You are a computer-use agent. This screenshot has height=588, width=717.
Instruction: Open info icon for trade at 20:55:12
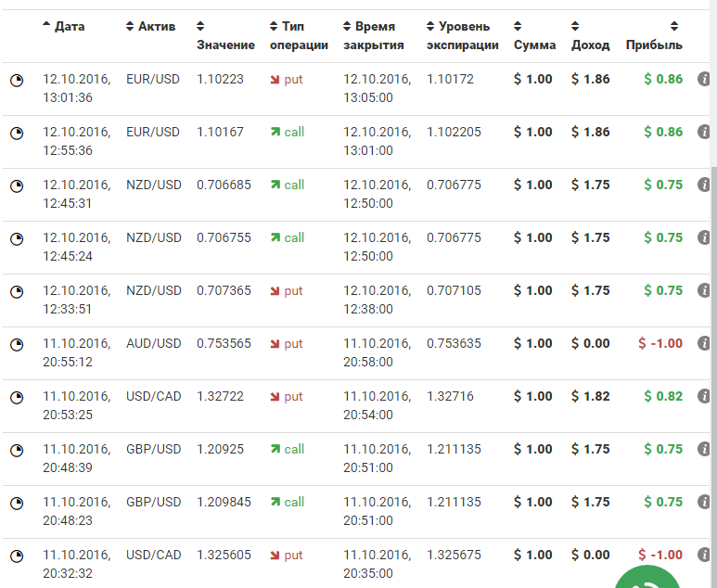coord(704,343)
